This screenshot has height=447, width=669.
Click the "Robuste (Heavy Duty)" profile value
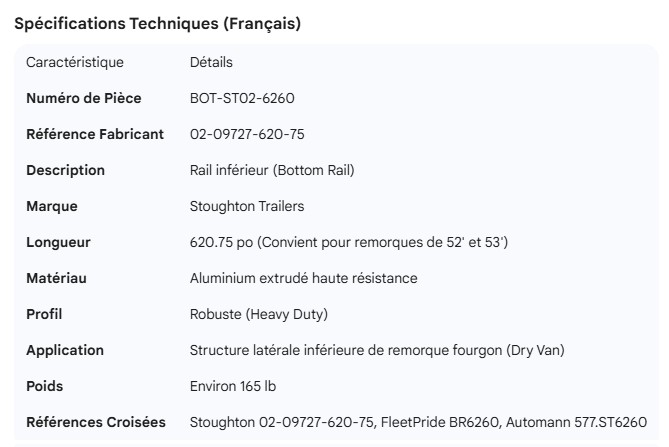click(259, 314)
